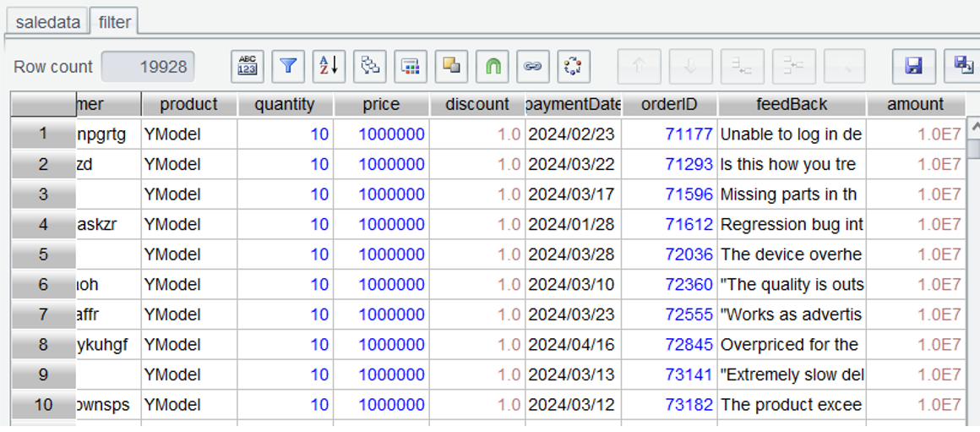Click the feedBack column header

pos(792,105)
